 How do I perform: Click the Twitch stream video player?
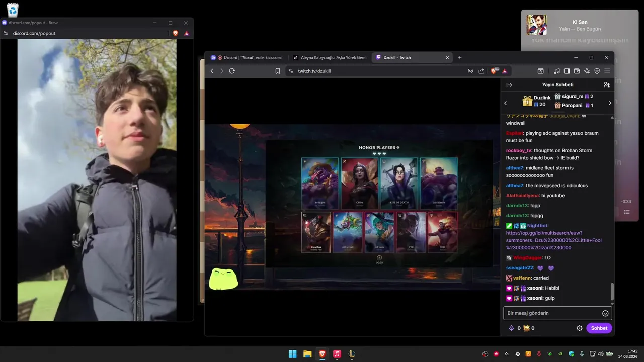click(352, 207)
